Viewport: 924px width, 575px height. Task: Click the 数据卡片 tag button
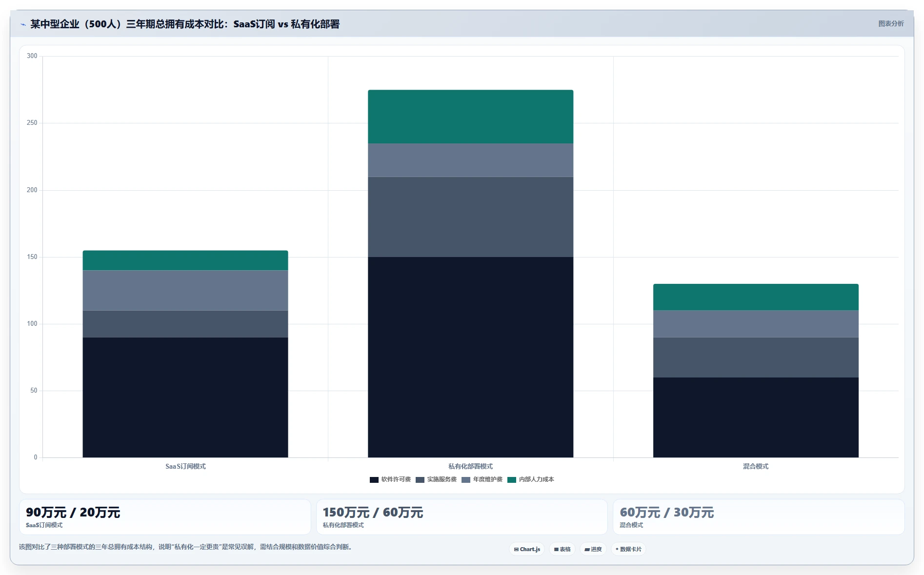click(628, 549)
